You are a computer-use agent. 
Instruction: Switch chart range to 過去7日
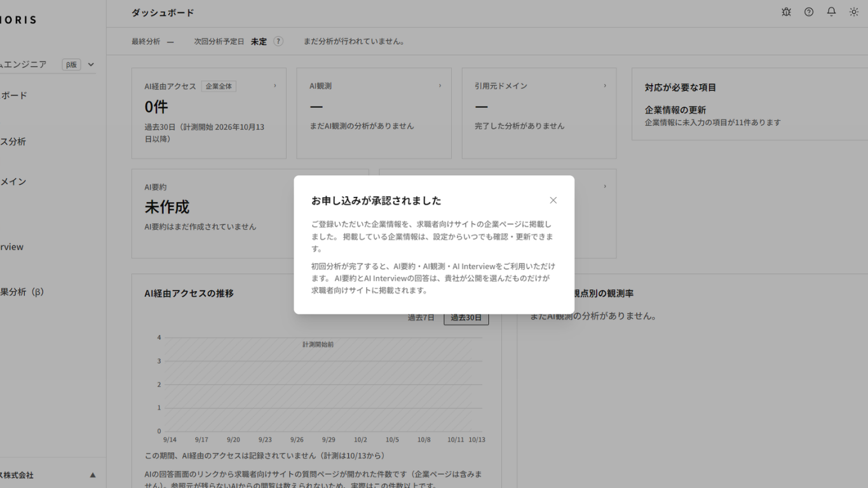click(x=421, y=318)
